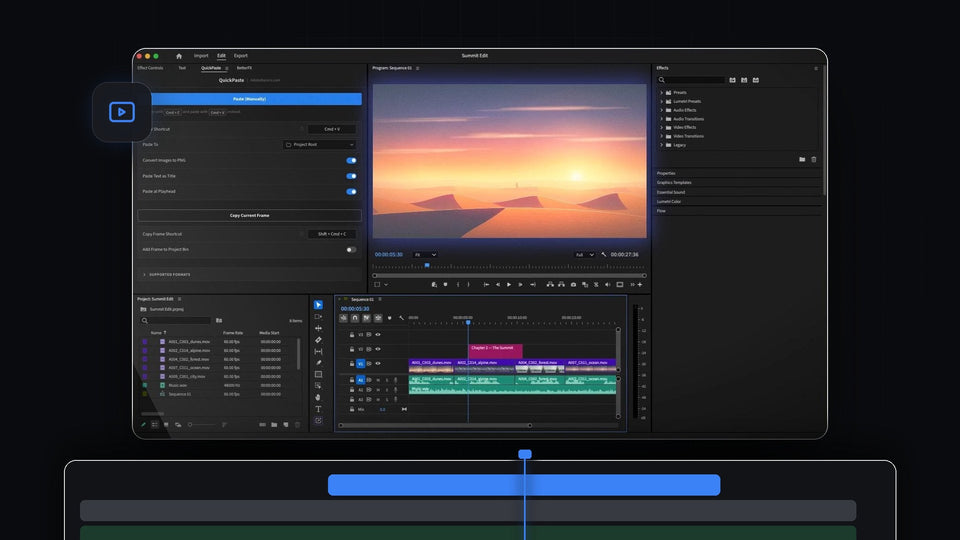Toggle V2 track visibility eye
960x540 pixels.
378,349
